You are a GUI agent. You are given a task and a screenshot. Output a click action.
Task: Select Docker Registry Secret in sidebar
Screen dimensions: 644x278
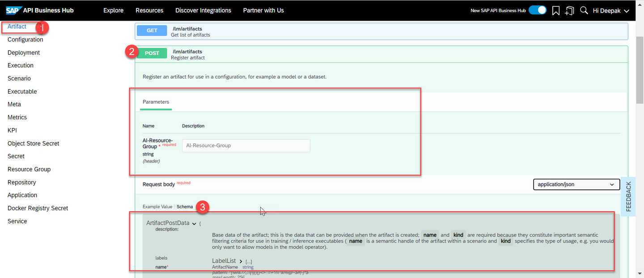point(38,208)
